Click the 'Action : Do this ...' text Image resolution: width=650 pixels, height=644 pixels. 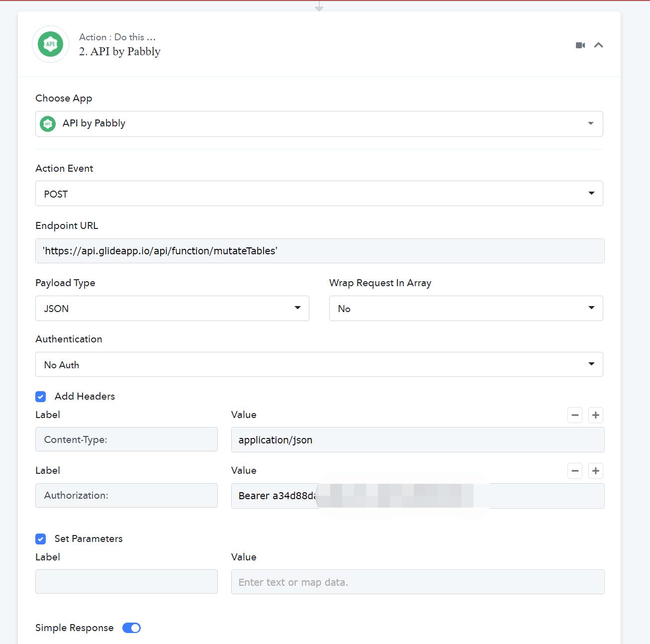coord(117,37)
